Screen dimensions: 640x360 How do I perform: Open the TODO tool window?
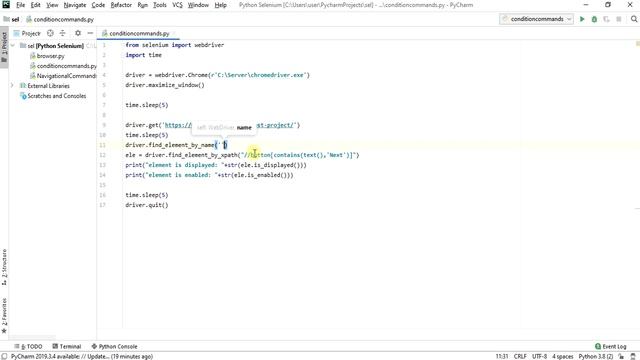click(x=28, y=346)
